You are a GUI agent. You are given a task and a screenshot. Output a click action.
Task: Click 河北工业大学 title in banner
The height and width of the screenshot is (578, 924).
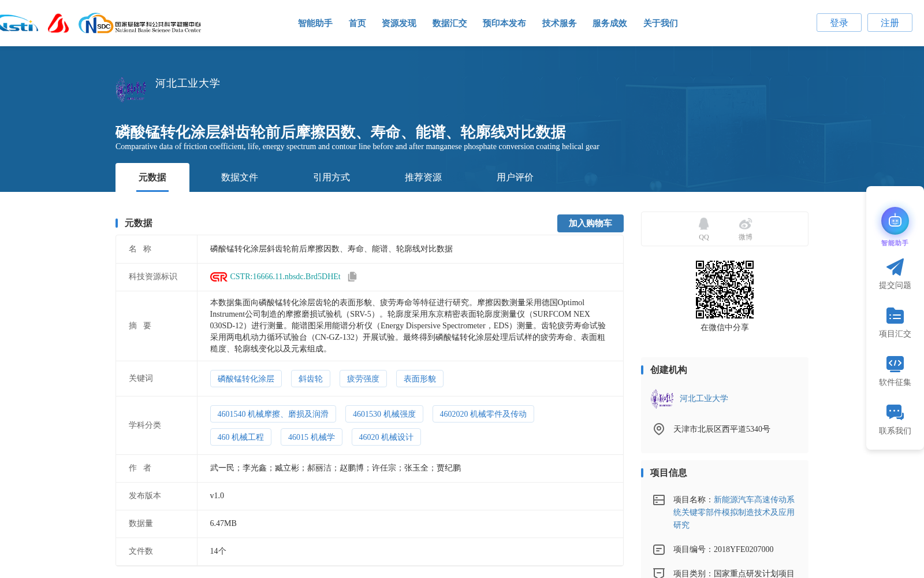click(188, 83)
